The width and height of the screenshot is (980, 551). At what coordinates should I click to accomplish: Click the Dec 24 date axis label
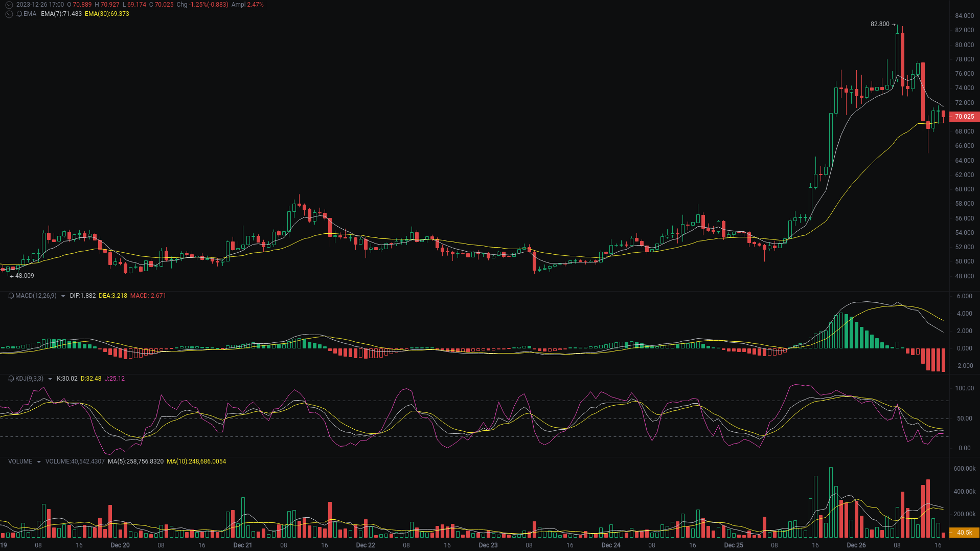click(x=611, y=545)
